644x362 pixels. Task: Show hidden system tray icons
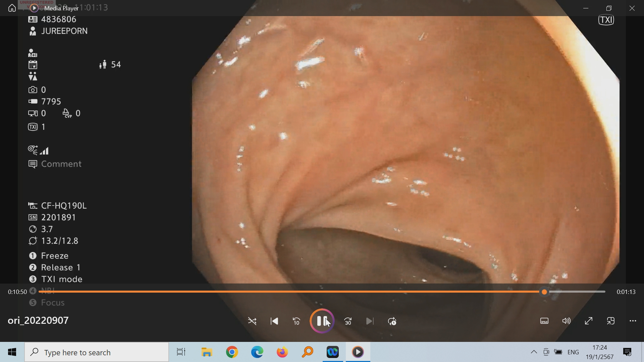534,352
